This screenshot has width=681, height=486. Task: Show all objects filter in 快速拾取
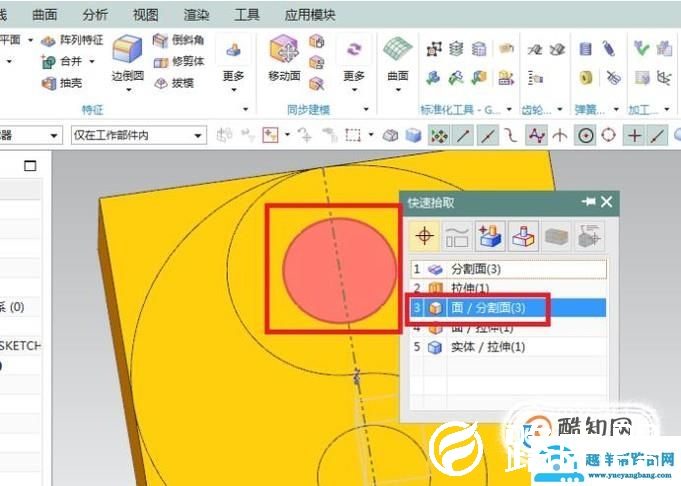(x=424, y=237)
